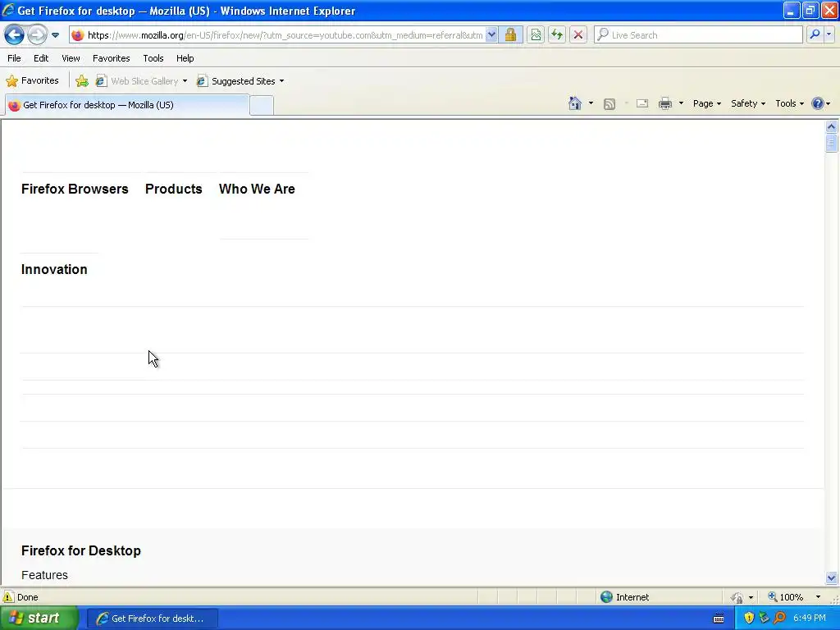This screenshot has height=630, width=840.
Task: Open the search provider dropdown arrow
Action: coord(829,34)
